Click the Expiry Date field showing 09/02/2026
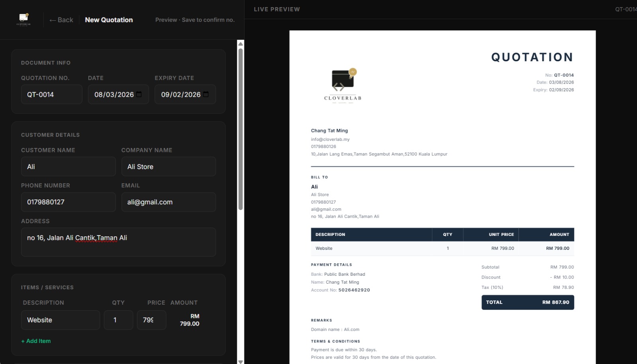Viewport: 637px width, 364px height. click(185, 94)
